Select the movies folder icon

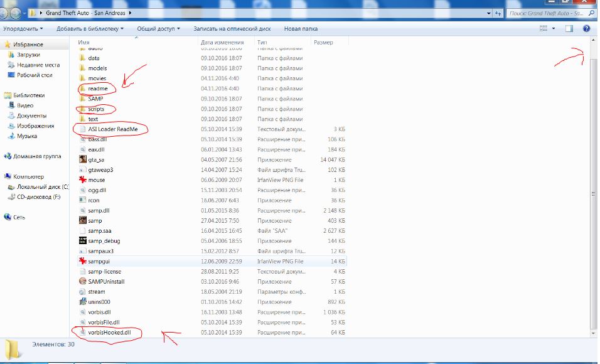82,78
